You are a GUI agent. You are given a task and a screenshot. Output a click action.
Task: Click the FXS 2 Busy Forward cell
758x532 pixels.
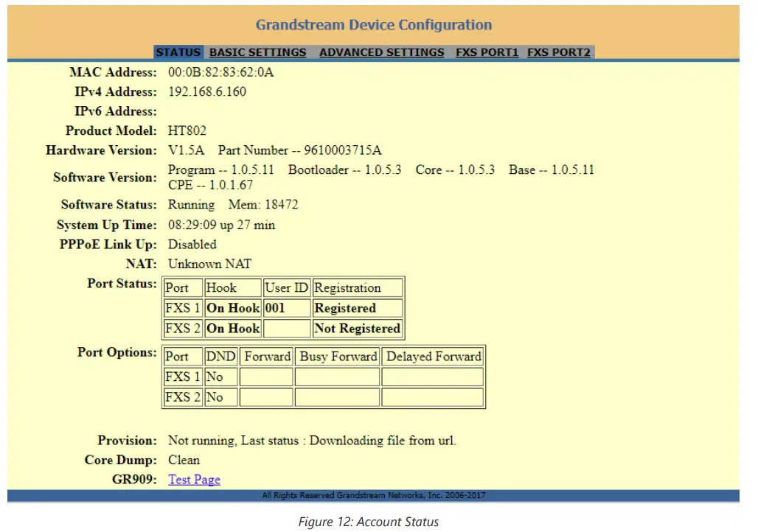(x=337, y=397)
